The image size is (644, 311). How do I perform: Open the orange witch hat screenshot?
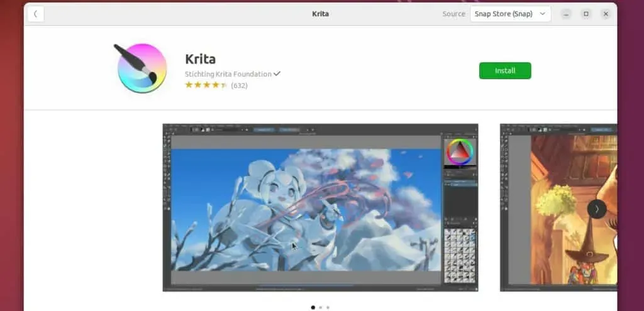pos(558,207)
